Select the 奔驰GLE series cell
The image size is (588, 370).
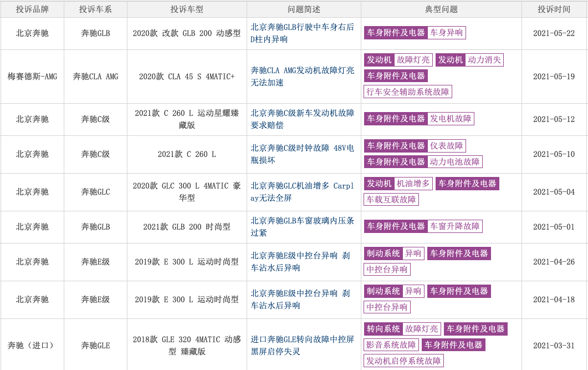point(96,345)
